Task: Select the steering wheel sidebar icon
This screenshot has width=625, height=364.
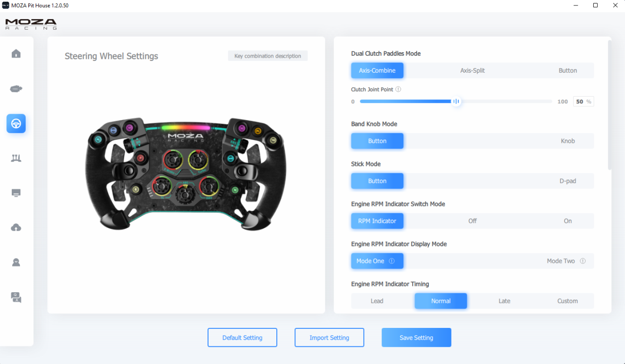Action: [16, 124]
